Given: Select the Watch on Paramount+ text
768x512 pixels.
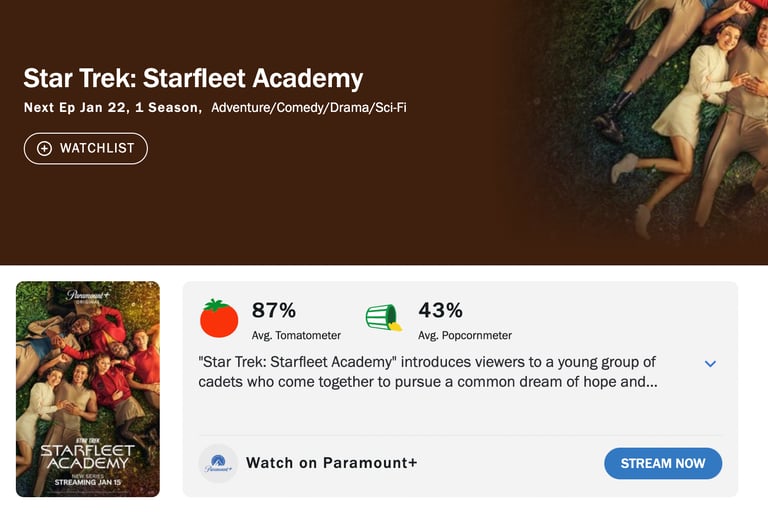Looking at the screenshot, I should coord(331,463).
